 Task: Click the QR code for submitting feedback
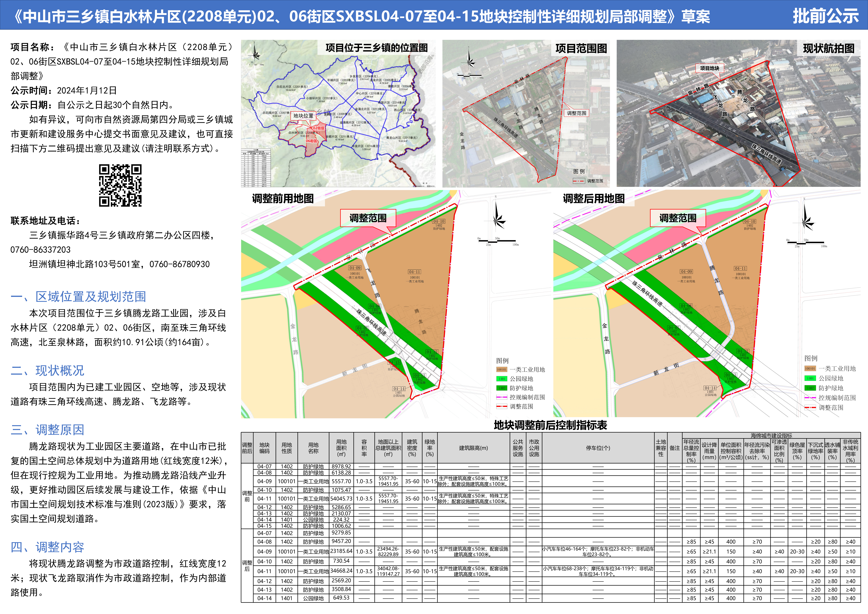pyautogui.click(x=120, y=185)
